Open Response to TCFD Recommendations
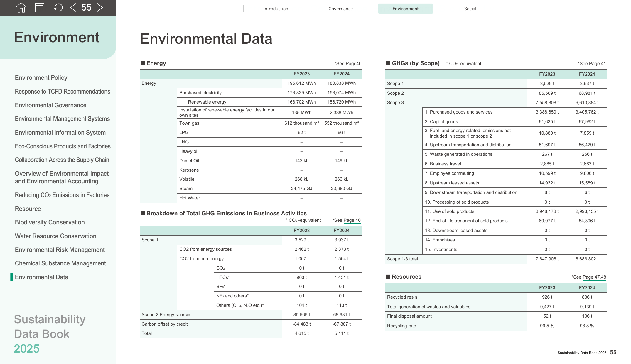This screenshot has width=631, height=364. pos(63,92)
